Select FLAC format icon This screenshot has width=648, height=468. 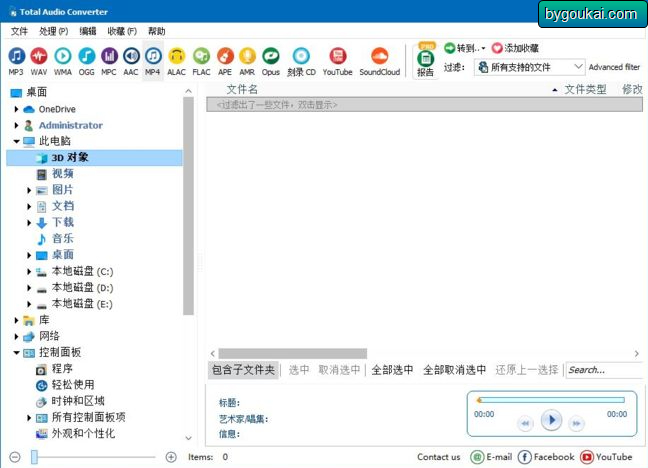[201, 61]
